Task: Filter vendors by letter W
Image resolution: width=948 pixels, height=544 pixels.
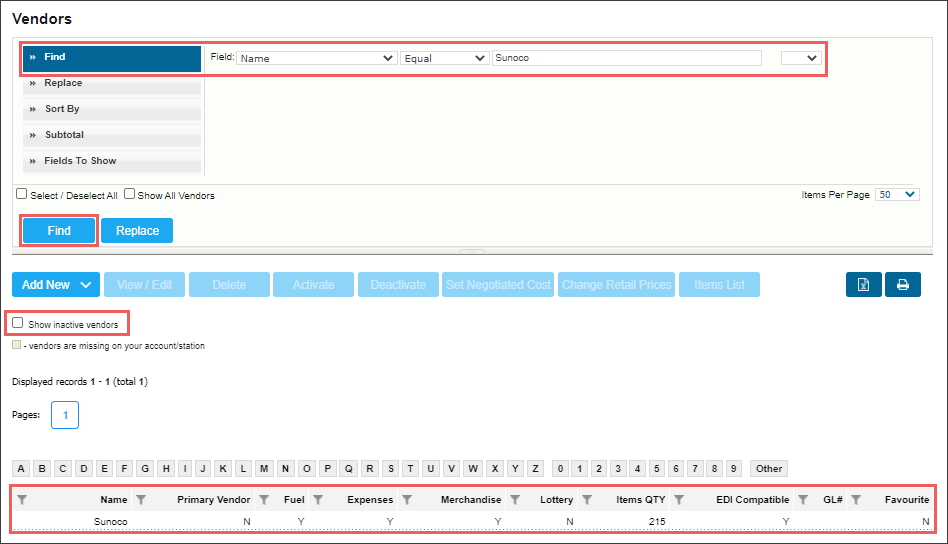Action: click(x=473, y=468)
